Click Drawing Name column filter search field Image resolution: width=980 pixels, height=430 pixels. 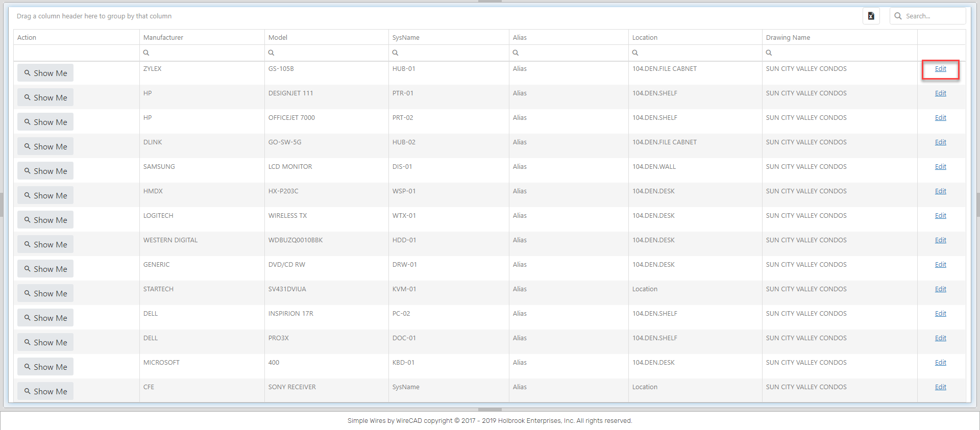click(840, 53)
